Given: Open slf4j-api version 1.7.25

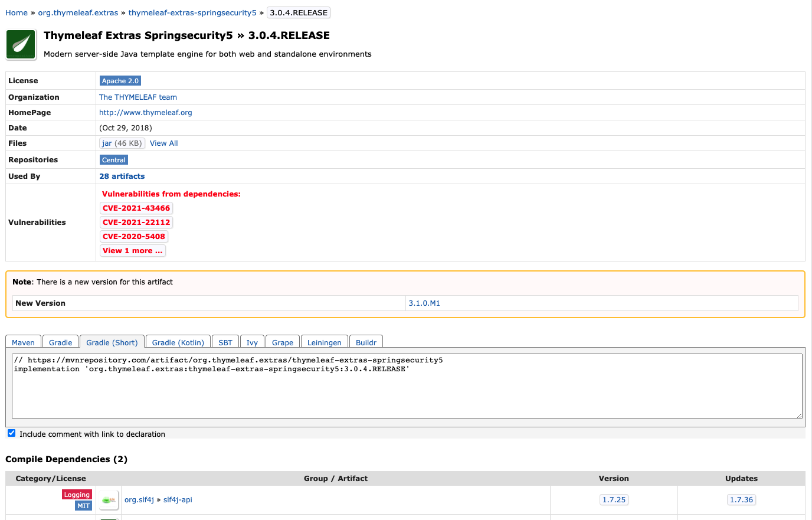Looking at the screenshot, I should 614,500.
